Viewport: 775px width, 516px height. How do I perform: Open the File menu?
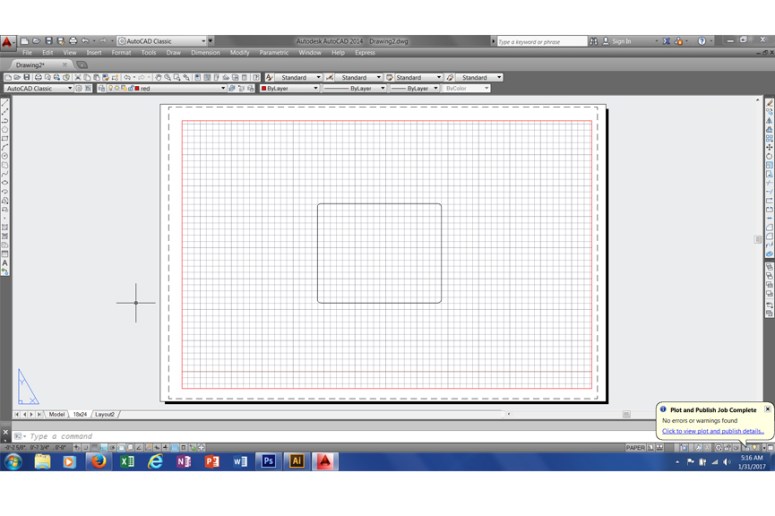(x=27, y=52)
